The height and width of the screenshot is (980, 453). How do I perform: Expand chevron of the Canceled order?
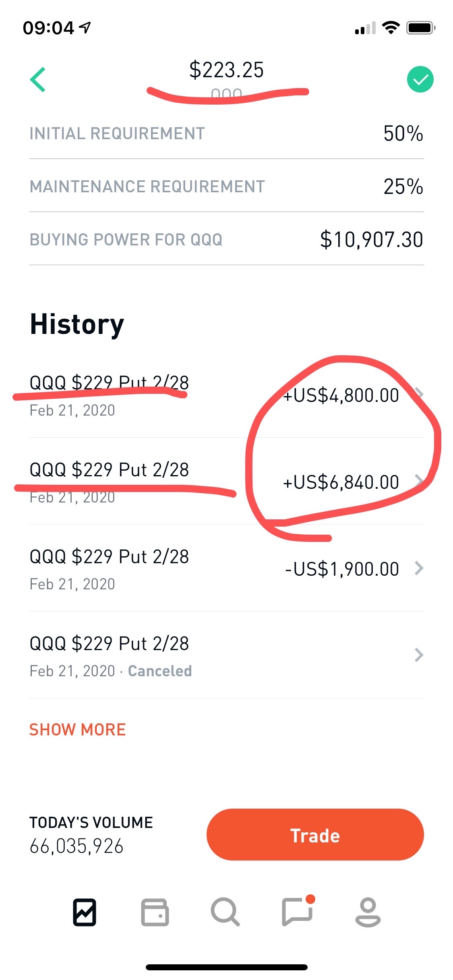coord(419,655)
